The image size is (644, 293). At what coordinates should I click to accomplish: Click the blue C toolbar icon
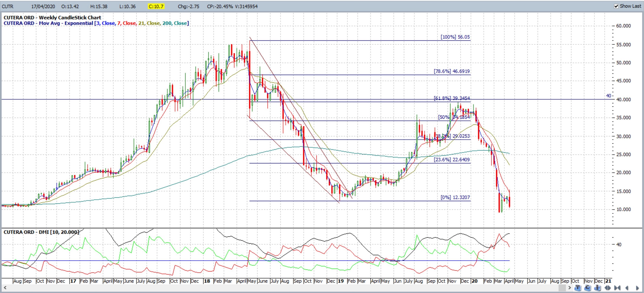point(588,288)
